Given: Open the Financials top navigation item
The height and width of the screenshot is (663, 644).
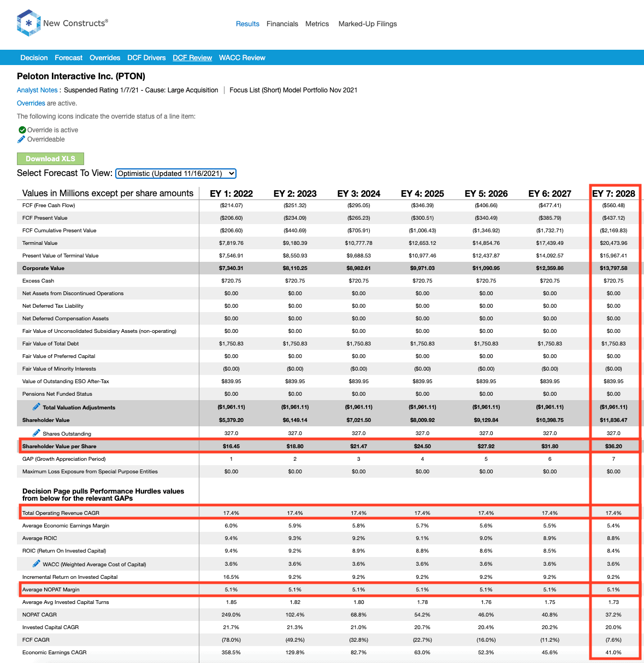Looking at the screenshot, I should click(x=282, y=24).
